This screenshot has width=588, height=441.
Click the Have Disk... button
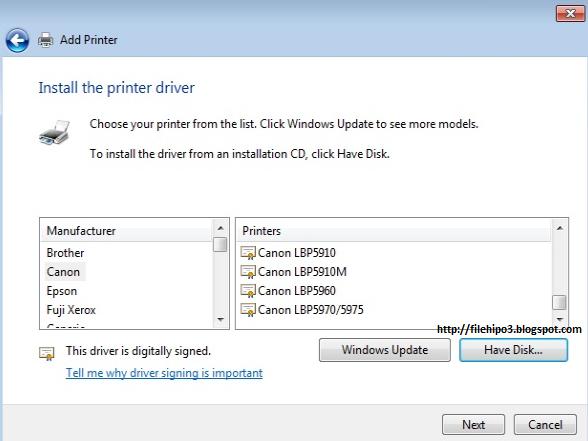pyautogui.click(x=513, y=350)
